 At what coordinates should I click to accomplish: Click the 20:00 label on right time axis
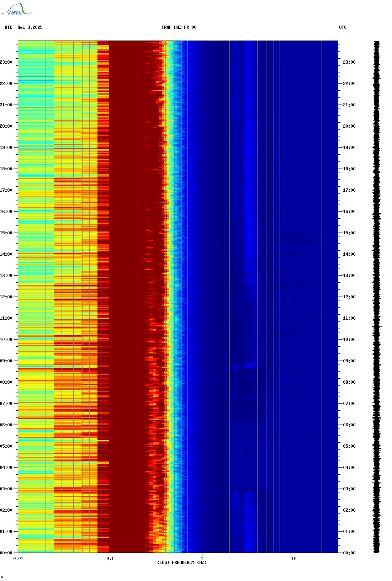tap(349, 126)
